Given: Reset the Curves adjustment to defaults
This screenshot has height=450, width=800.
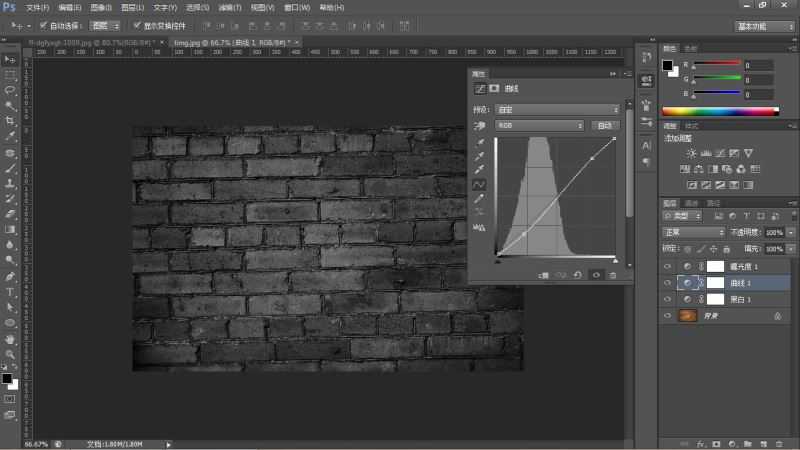Looking at the screenshot, I should [x=577, y=275].
